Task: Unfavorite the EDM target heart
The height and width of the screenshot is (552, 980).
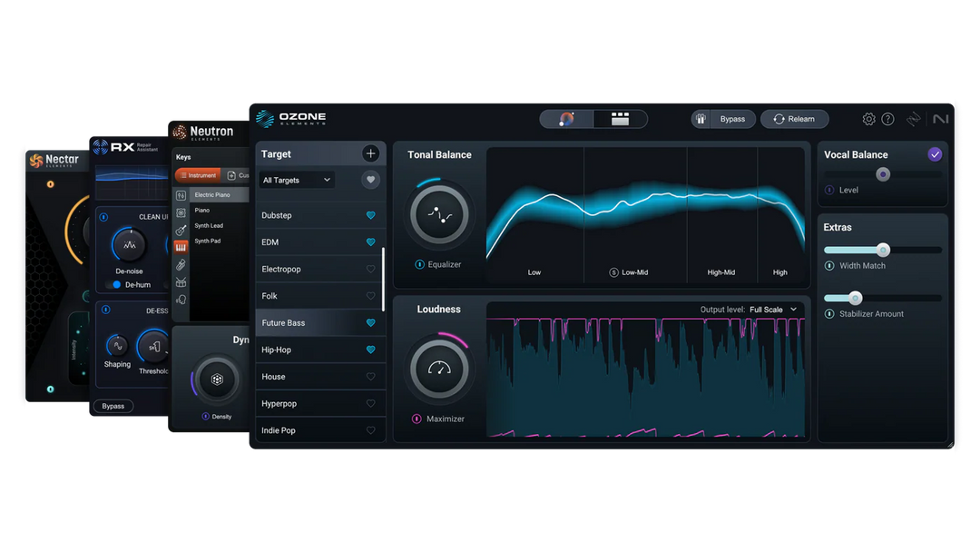Action: click(370, 241)
